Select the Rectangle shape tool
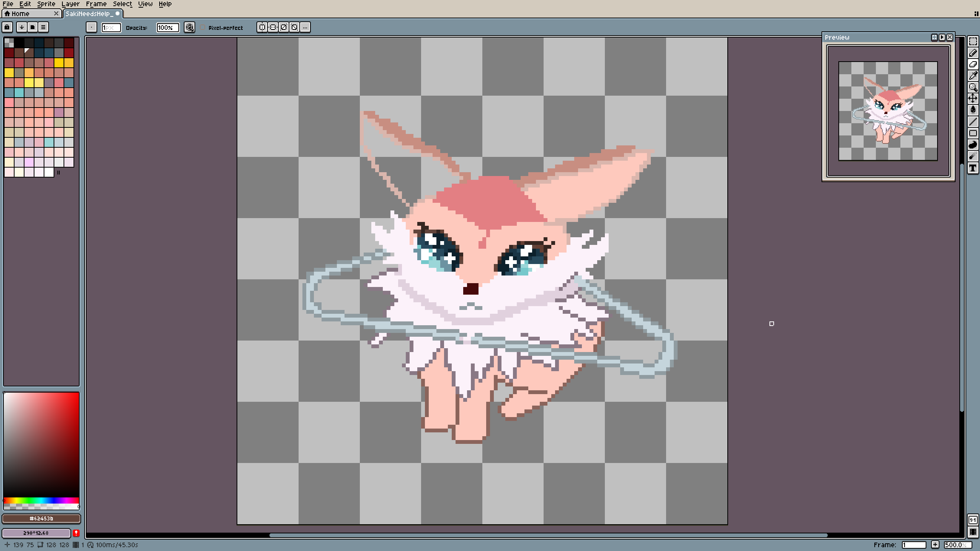 point(973,133)
